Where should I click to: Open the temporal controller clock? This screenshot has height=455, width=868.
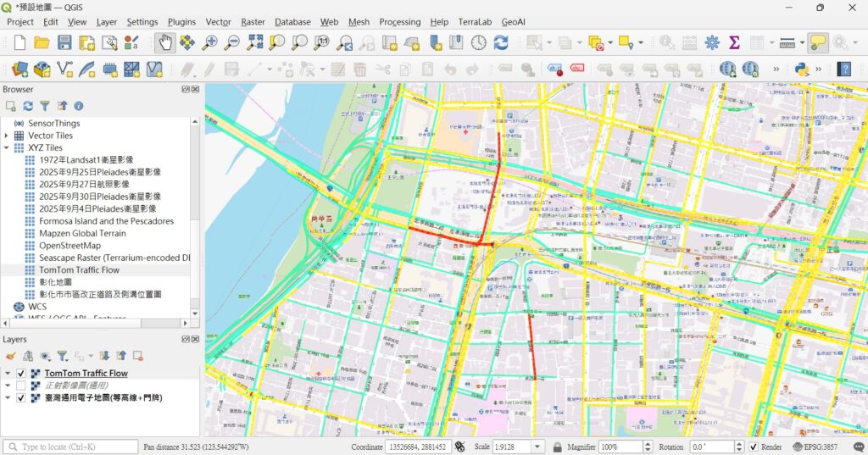478,42
